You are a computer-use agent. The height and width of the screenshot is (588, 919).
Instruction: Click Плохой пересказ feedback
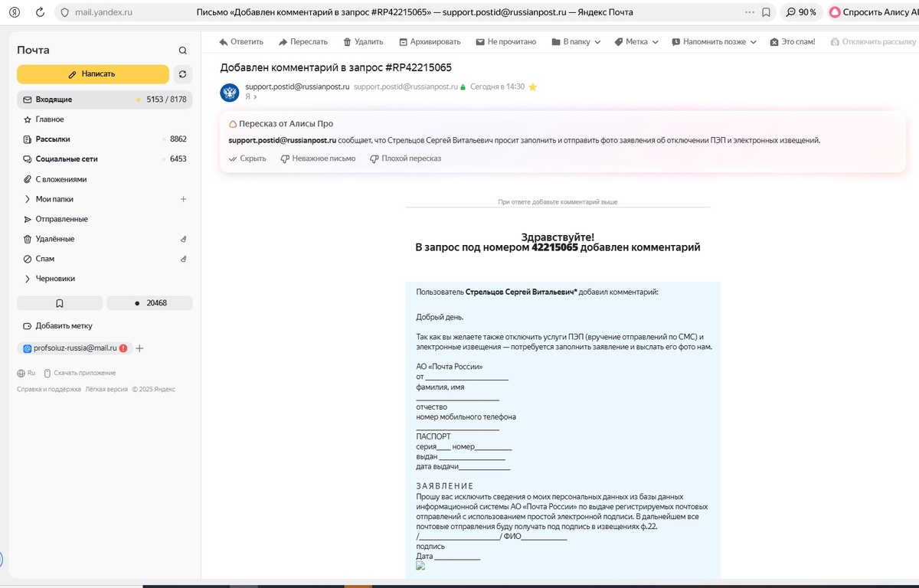coord(405,158)
